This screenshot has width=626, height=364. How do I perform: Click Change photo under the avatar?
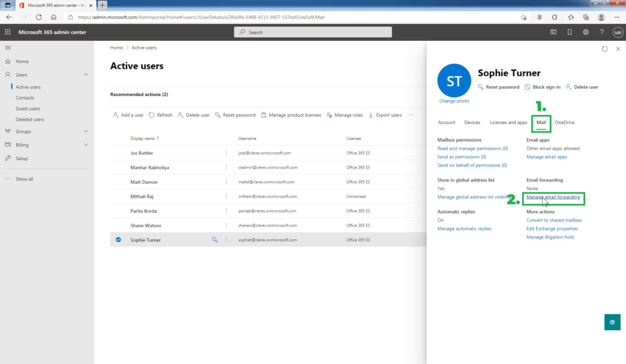tap(454, 101)
